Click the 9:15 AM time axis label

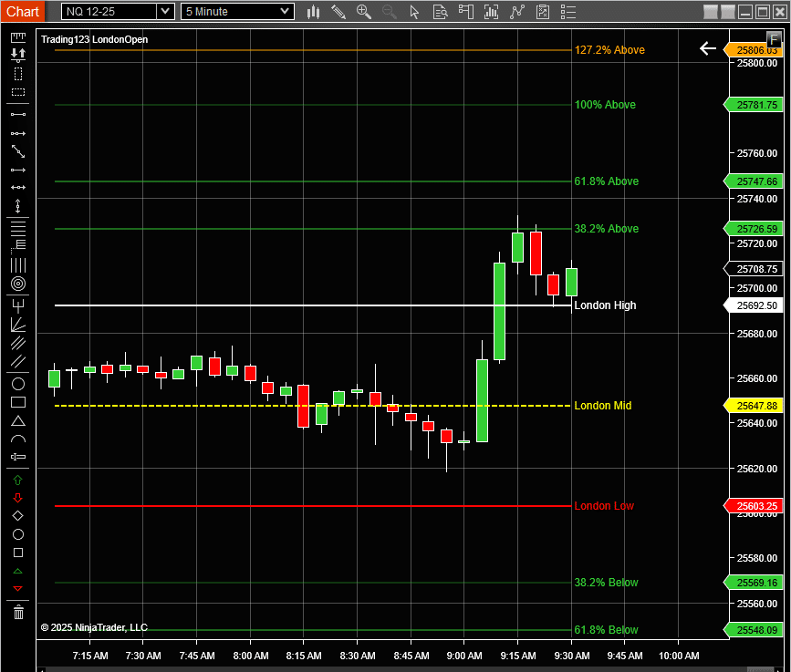517,656
